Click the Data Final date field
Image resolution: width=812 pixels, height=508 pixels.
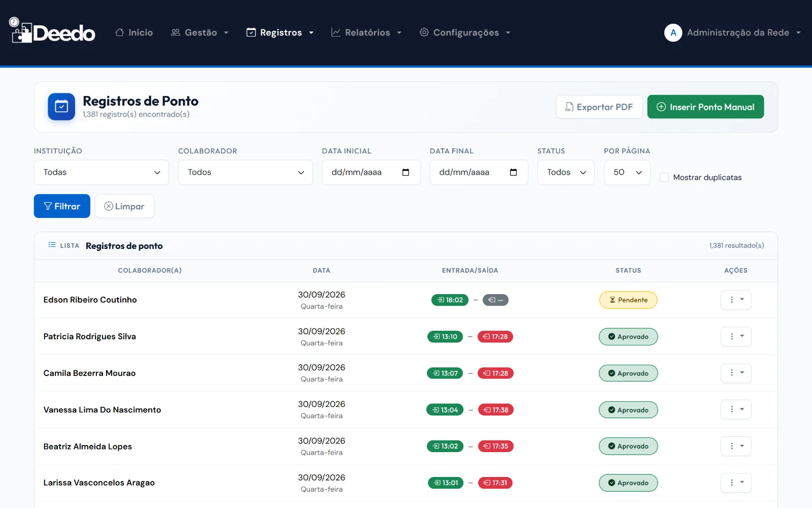[x=479, y=172]
